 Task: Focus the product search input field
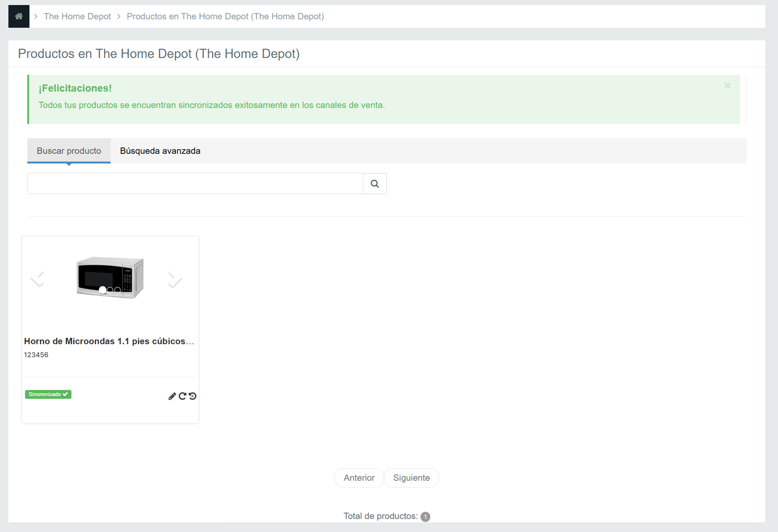(195, 184)
